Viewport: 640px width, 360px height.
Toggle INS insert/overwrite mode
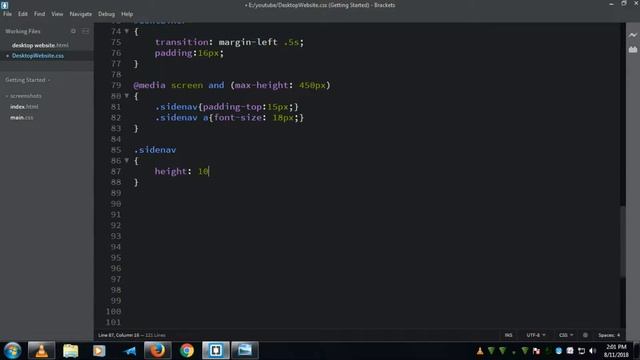pyautogui.click(x=509, y=335)
